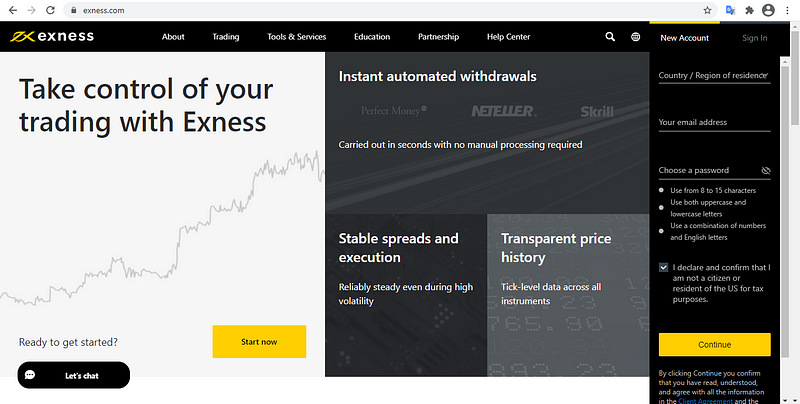Click the Skrill logo
The image size is (800, 404).
click(596, 111)
